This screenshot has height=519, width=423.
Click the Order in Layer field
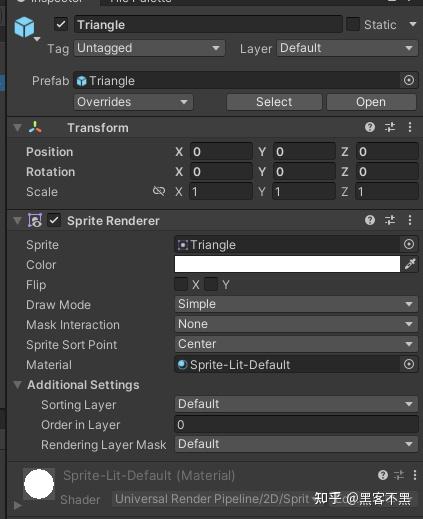(x=296, y=425)
